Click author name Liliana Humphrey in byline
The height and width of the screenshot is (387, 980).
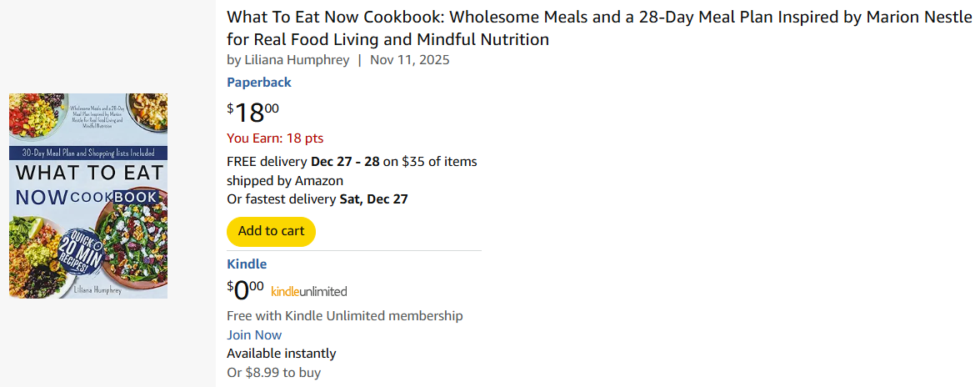(297, 60)
